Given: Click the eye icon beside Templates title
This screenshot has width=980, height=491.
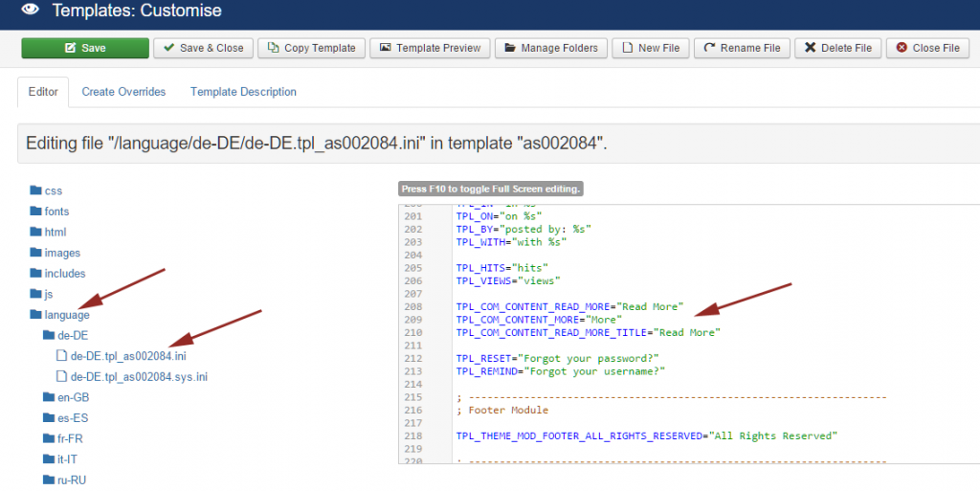Looking at the screenshot, I should (x=30, y=10).
